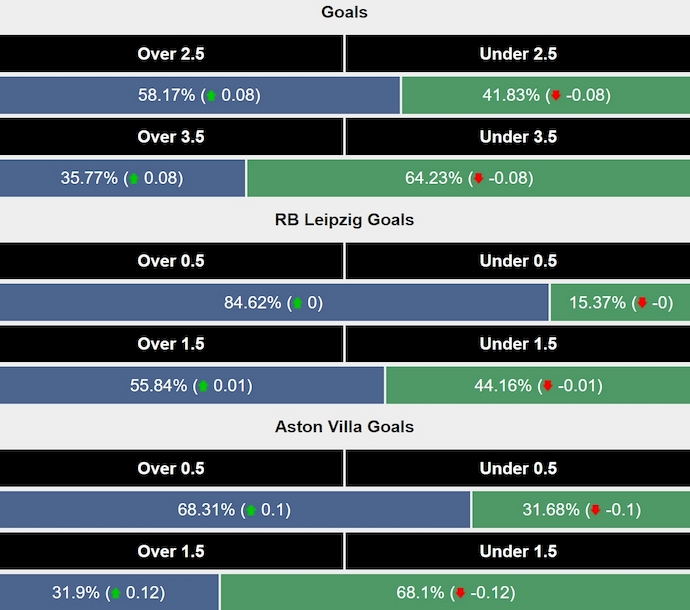Click the red down arrow beside 44.16%
This screenshot has width=690, height=610.
point(547,386)
